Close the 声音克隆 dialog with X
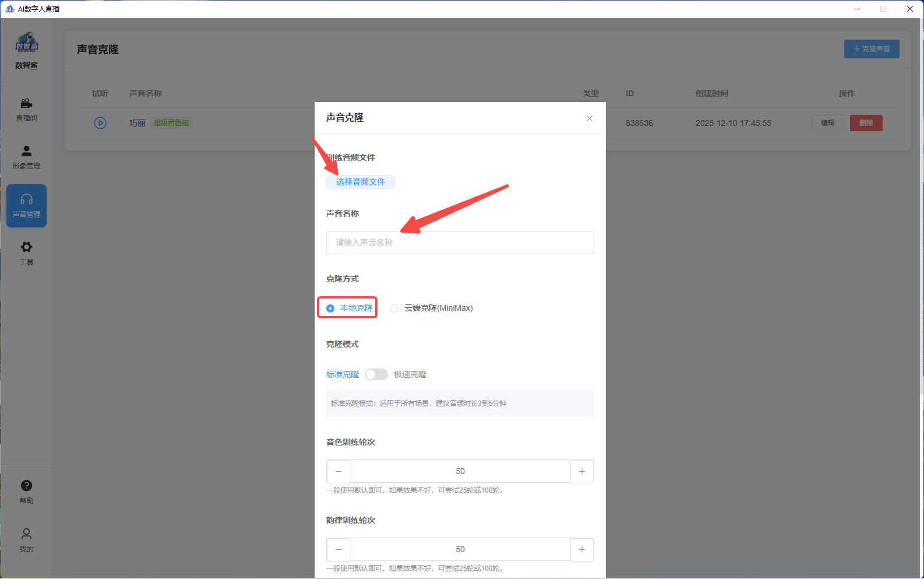 [590, 118]
